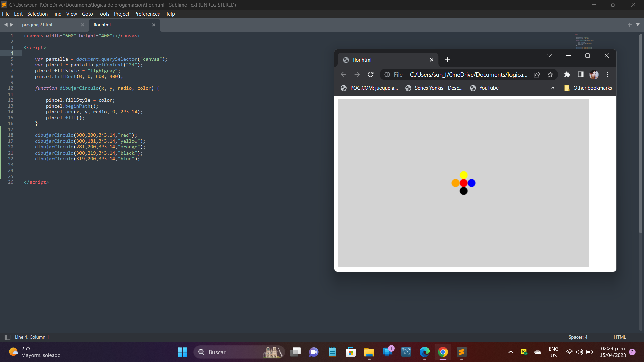
Task: Open the Preferences menu
Action: coord(147,14)
